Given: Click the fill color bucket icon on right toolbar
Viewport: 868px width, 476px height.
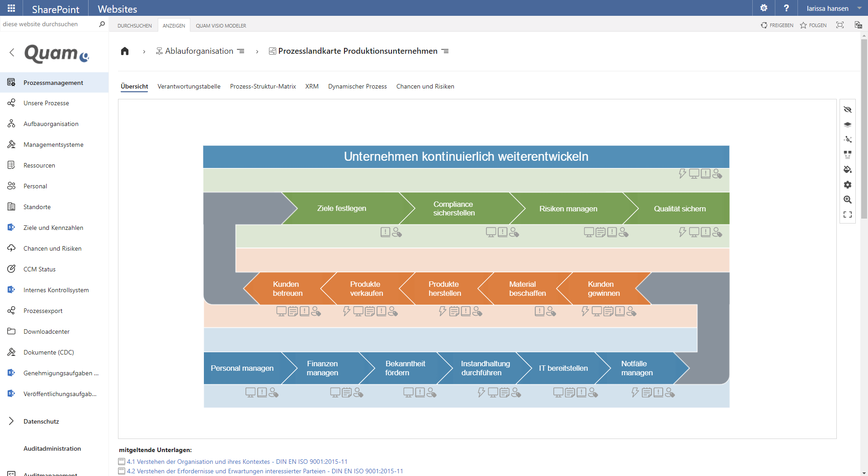Looking at the screenshot, I should coord(848,169).
